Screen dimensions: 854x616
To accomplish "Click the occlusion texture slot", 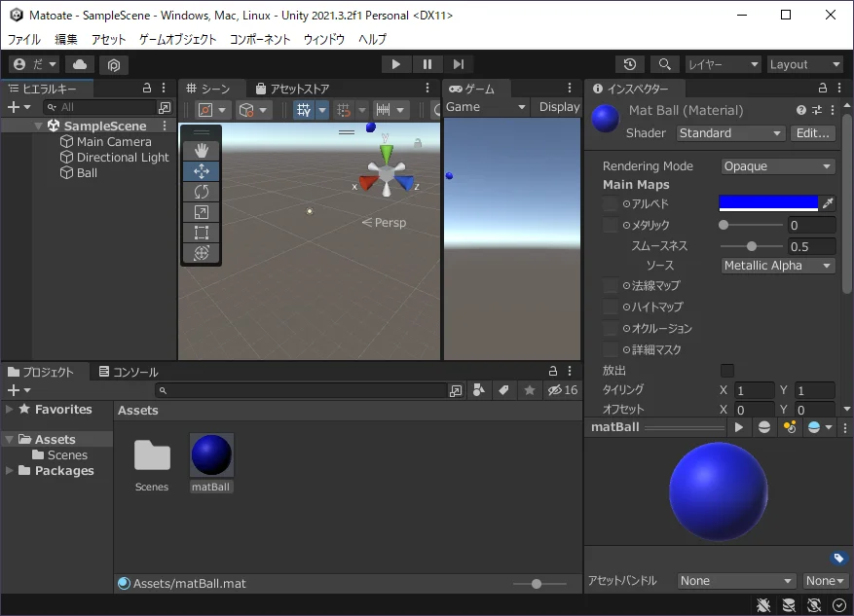I will [x=610, y=328].
